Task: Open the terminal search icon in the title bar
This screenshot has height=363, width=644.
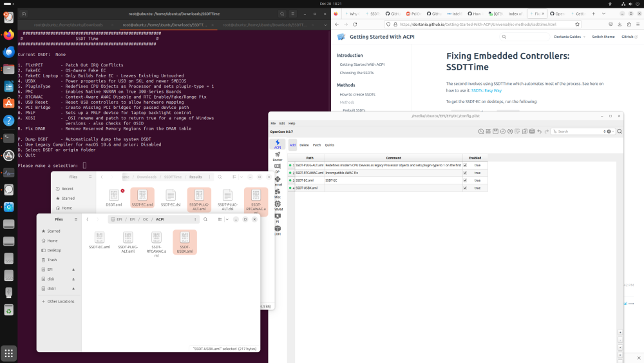Action: [x=282, y=14]
